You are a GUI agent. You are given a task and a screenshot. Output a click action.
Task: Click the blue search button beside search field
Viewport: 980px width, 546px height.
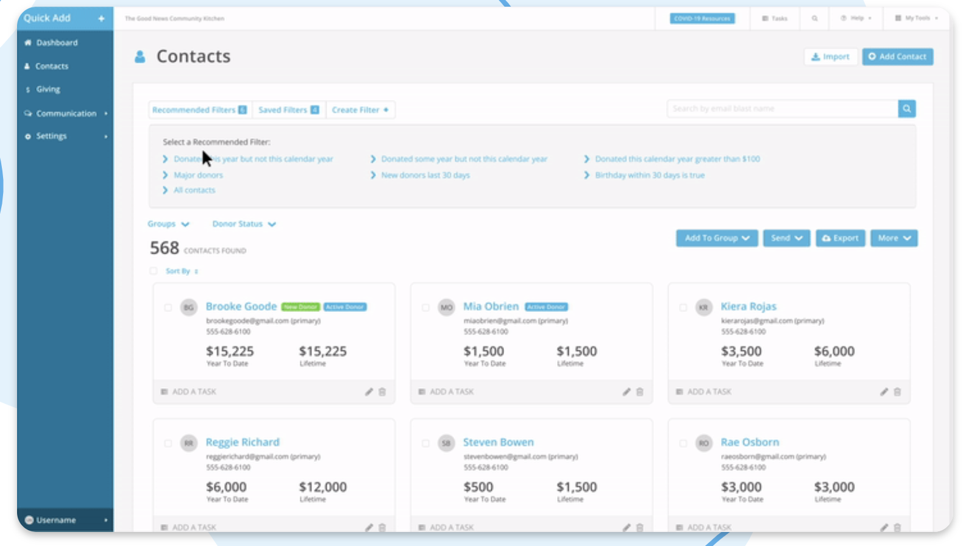point(907,108)
